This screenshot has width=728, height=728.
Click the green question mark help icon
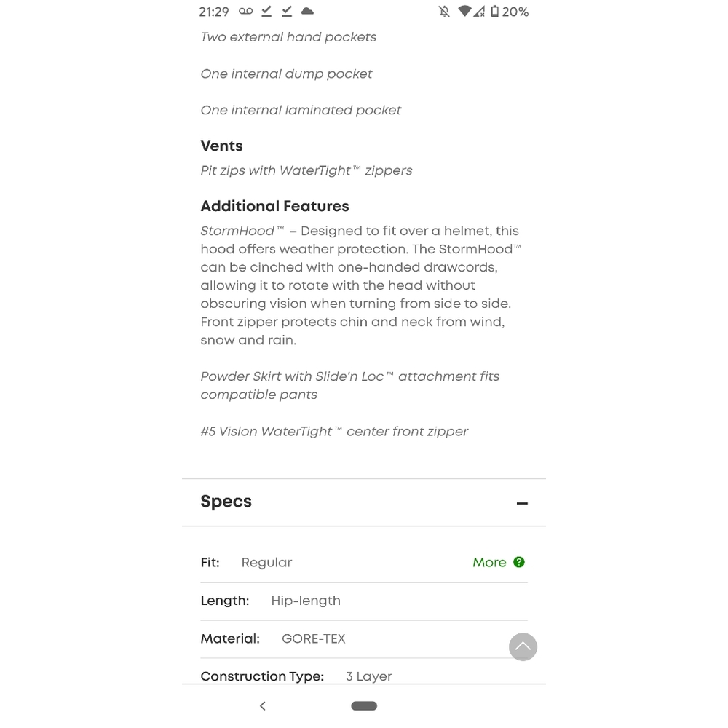519,562
